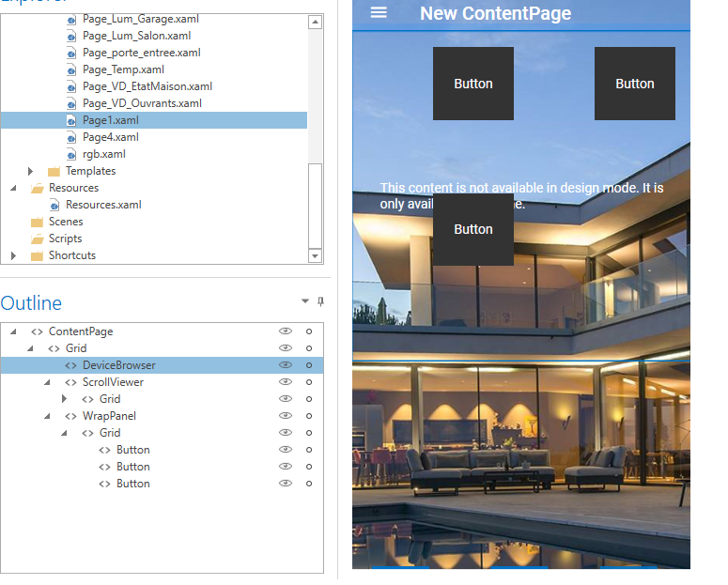The width and height of the screenshot is (728, 585).
Task: Collapse the WrapPanel node
Action: [x=47, y=416]
